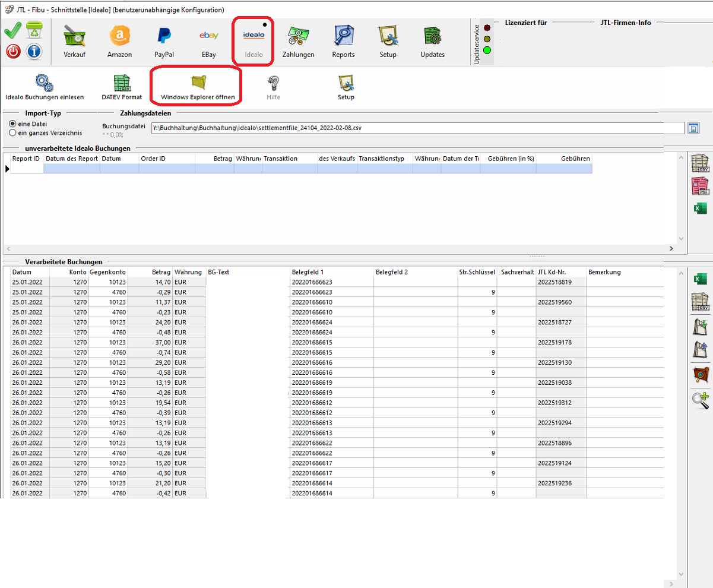Click the blue info icon

[x=34, y=52]
